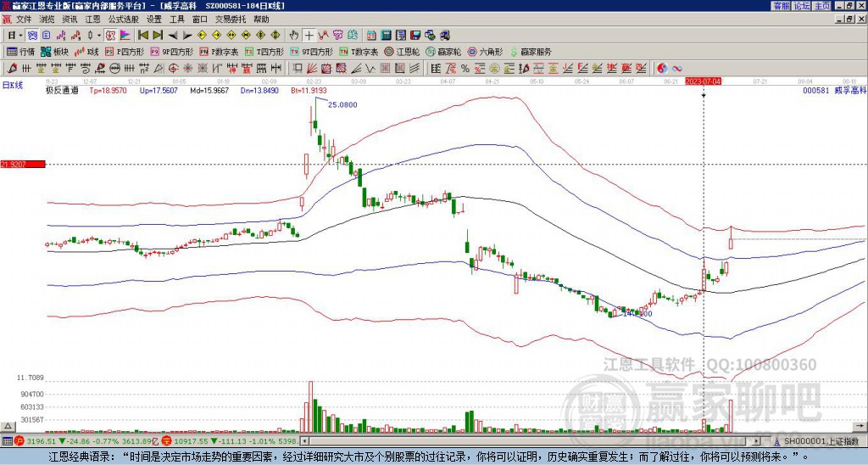868x465 pixels.
Task: Click the 000581 威孚高科 stock label
Action: [x=834, y=90]
